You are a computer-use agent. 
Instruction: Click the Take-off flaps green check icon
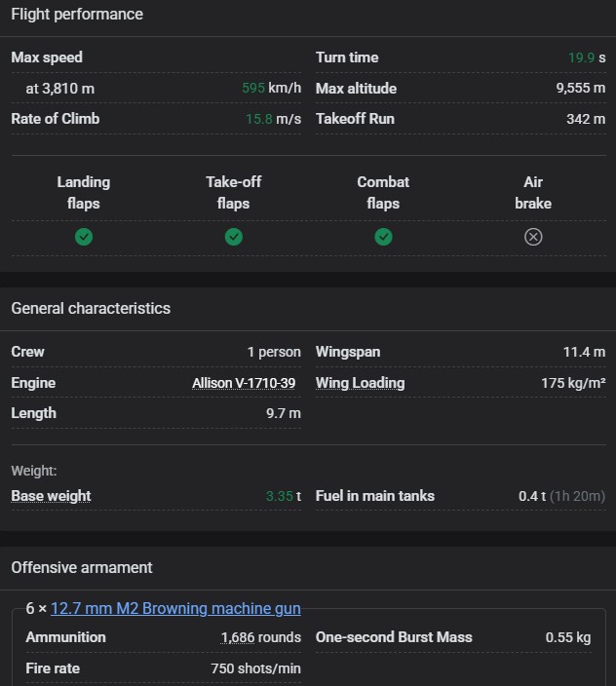click(x=233, y=237)
